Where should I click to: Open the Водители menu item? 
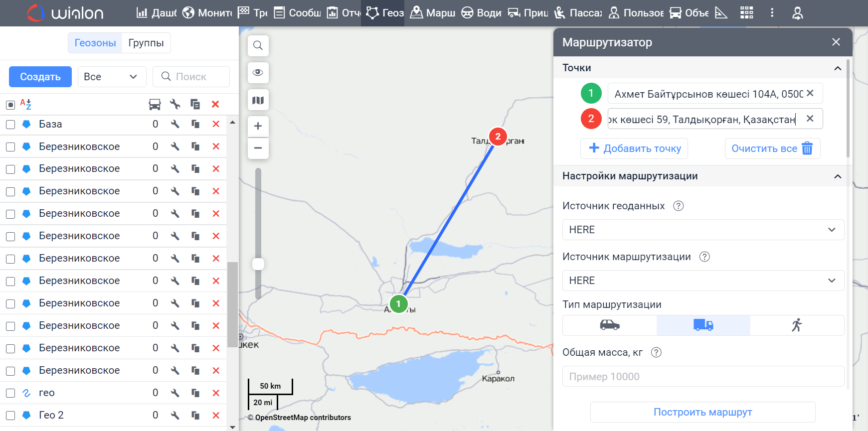481,13
